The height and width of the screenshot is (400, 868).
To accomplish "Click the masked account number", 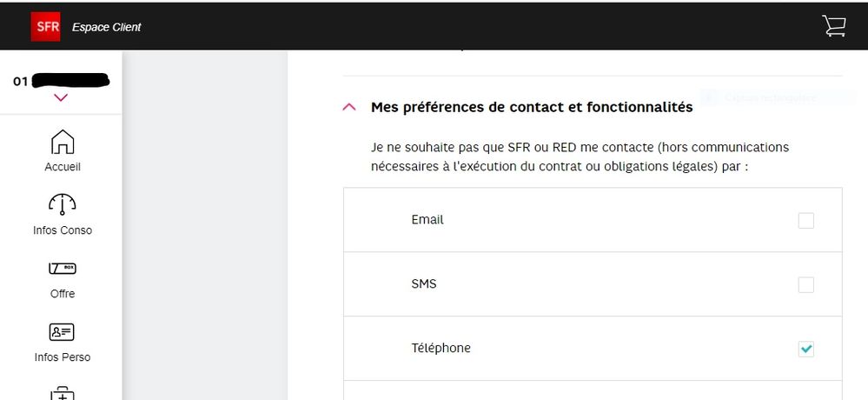I will point(70,82).
